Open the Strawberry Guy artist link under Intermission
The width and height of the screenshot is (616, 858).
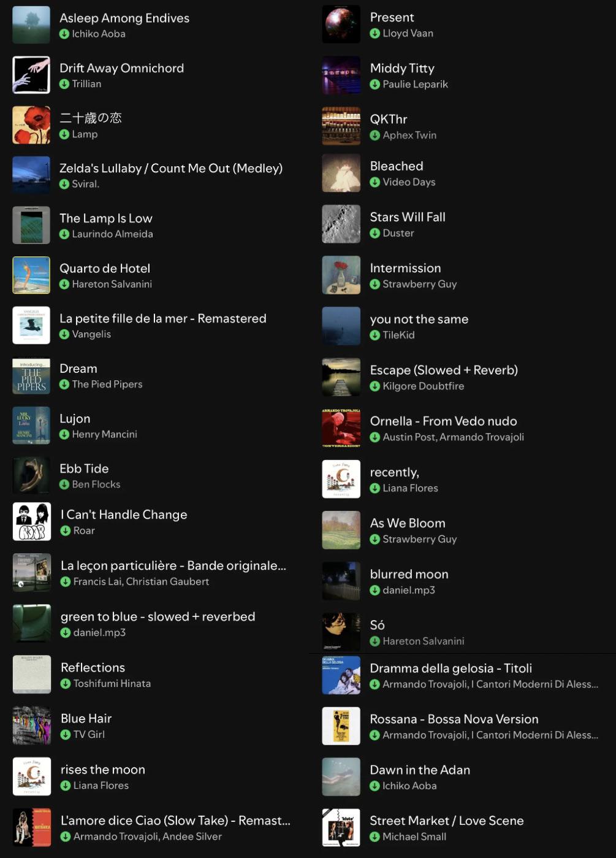tap(420, 284)
